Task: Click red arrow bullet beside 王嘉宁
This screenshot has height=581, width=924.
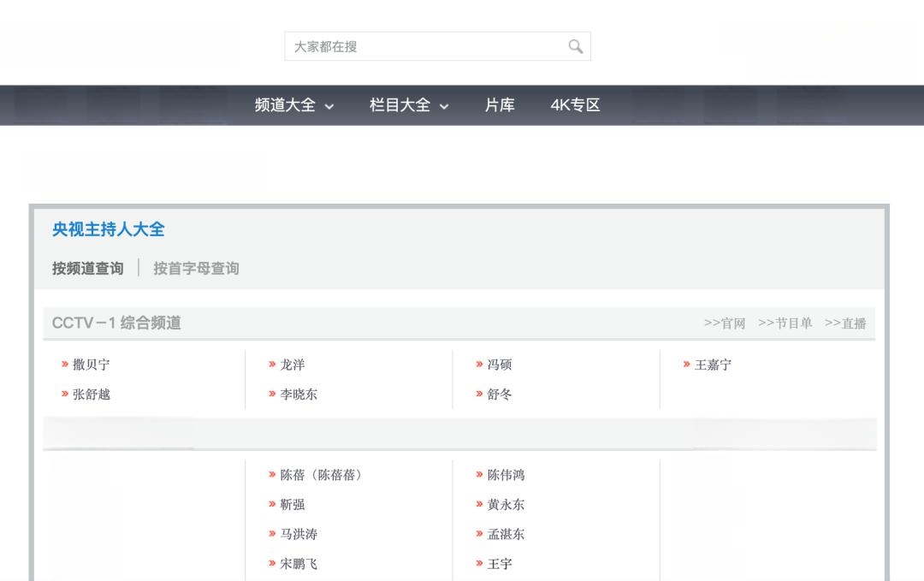Action: tap(686, 365)
